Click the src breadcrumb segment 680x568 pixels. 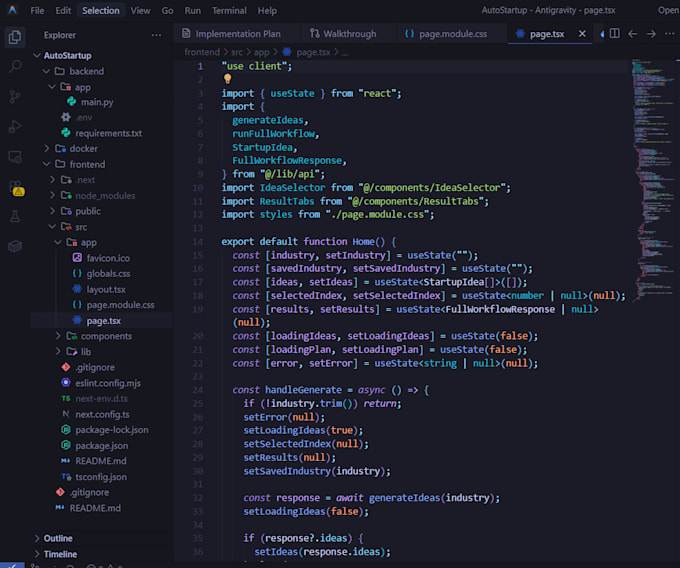237,52
